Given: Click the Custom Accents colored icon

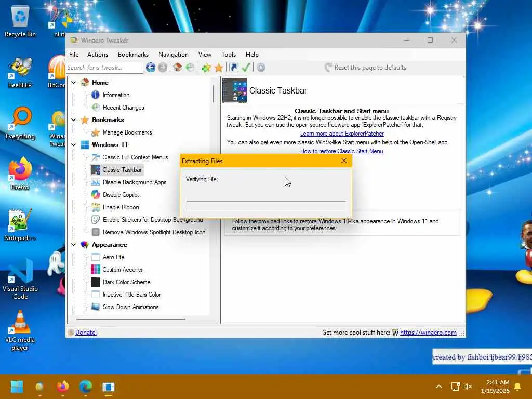Looking at the screenshot, I should 96,270.
